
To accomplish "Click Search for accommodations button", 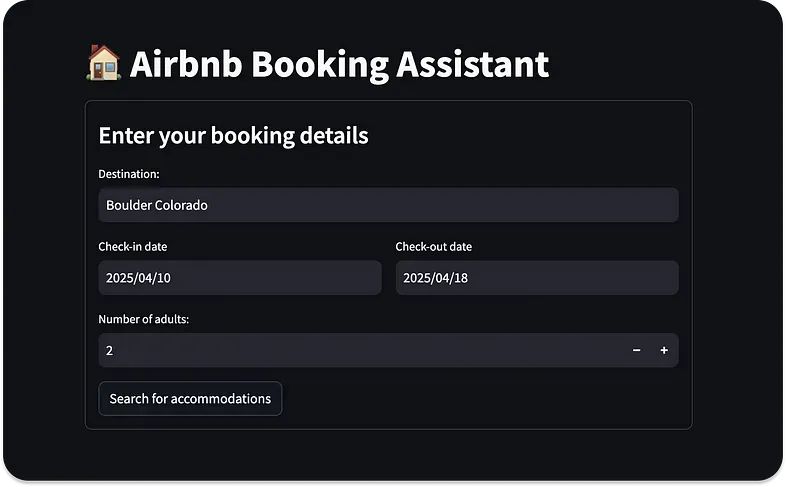I will click(x=190, y=398).
